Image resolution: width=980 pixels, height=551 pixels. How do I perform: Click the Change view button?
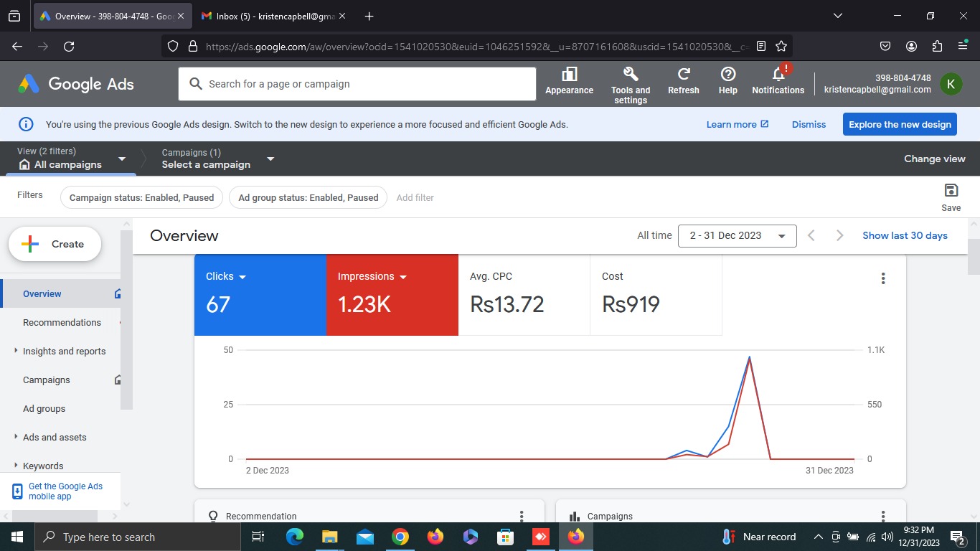click(x=934, y=159)
